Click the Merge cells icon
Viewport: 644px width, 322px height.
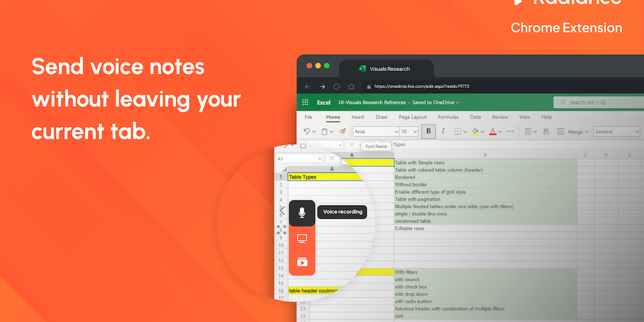pos(560,131)
